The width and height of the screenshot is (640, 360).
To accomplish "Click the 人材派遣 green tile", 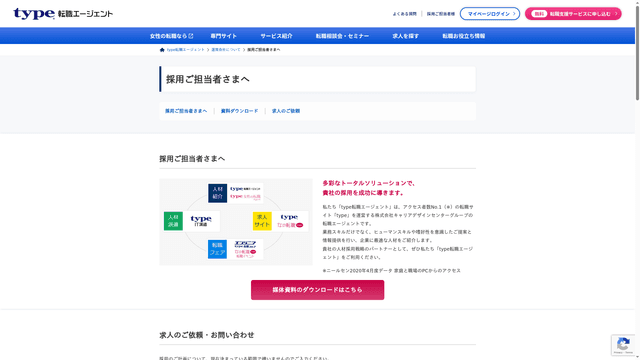I will (173, 221).
